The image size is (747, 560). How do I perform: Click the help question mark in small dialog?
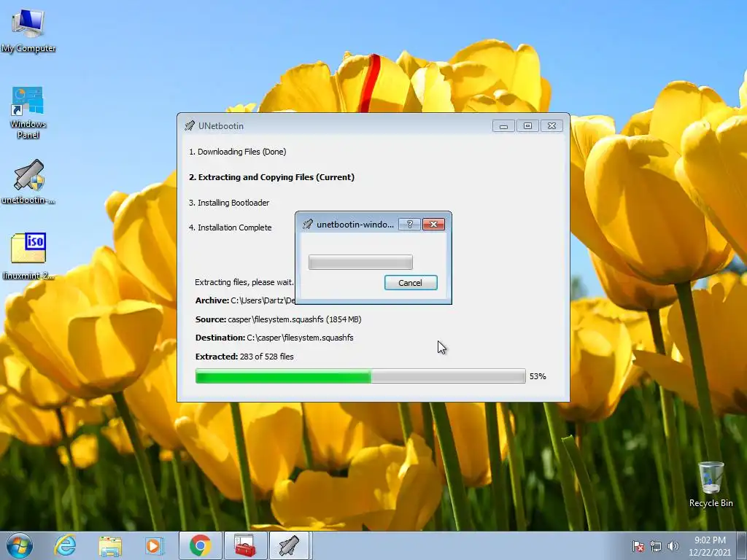[410, 225]
